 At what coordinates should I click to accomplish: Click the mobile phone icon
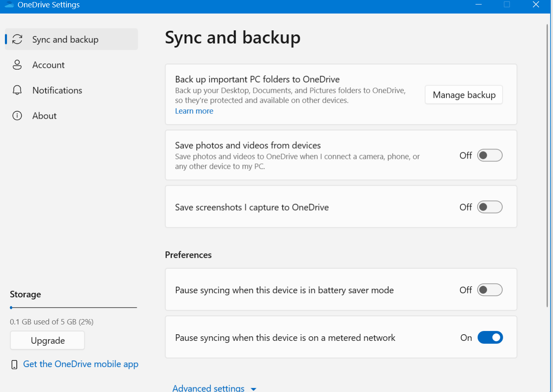point(14,365)
